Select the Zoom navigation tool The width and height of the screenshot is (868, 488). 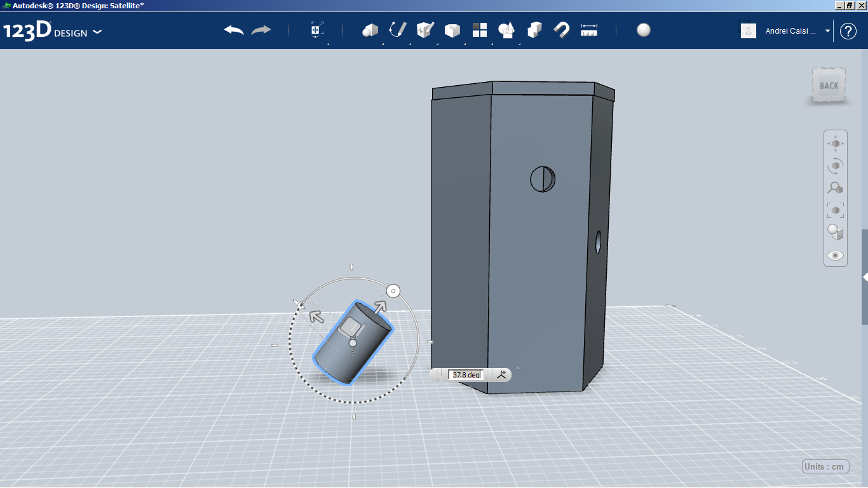[x=836, y=187]
